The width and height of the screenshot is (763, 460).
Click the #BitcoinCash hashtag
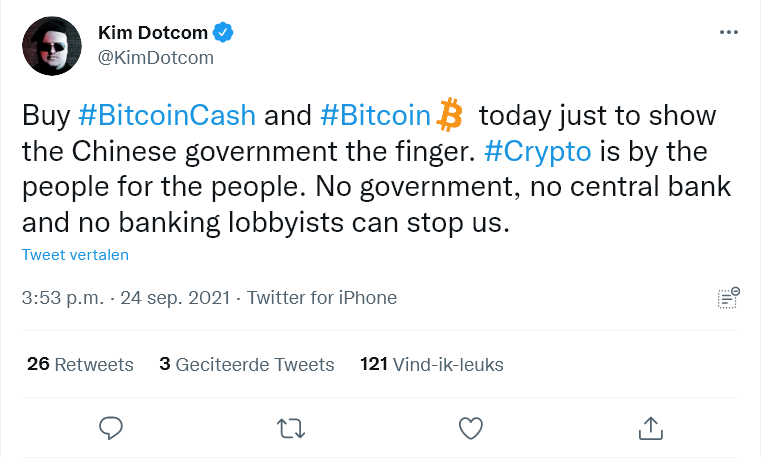pos(167,115)
